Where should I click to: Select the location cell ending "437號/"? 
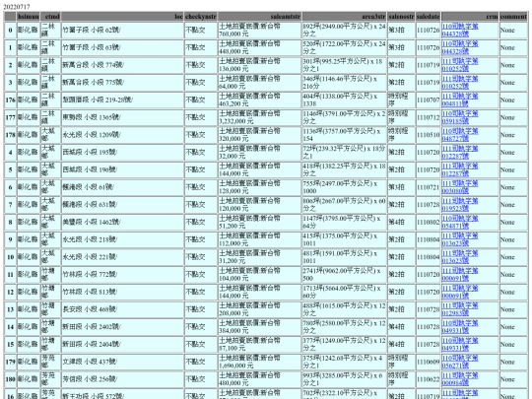(122, 362)
